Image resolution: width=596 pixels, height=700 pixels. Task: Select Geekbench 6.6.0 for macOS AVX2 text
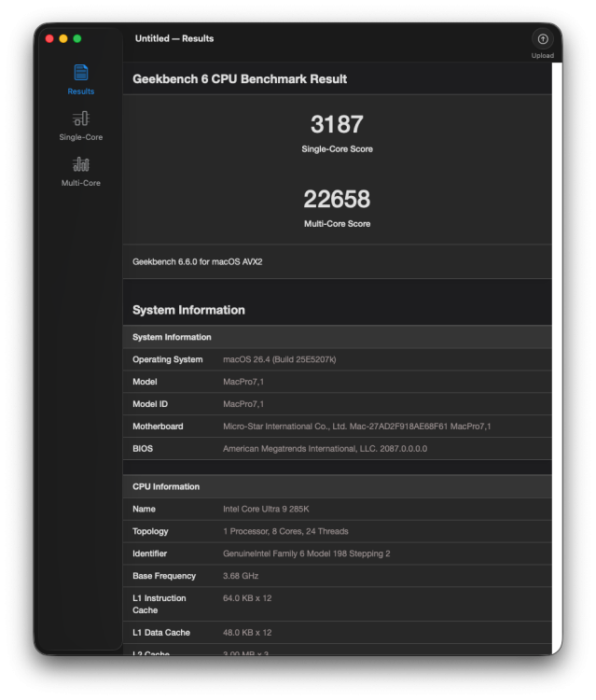[197, 262]
